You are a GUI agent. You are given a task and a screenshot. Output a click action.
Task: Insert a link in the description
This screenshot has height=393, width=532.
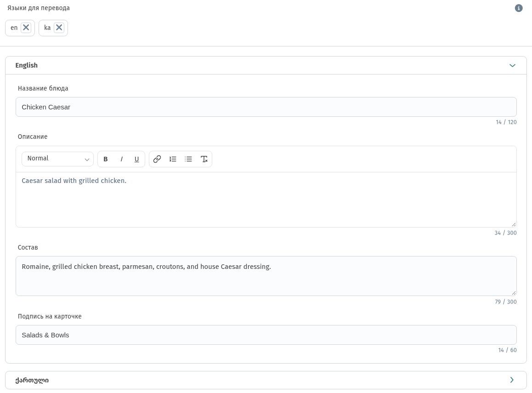coord(157,159)
